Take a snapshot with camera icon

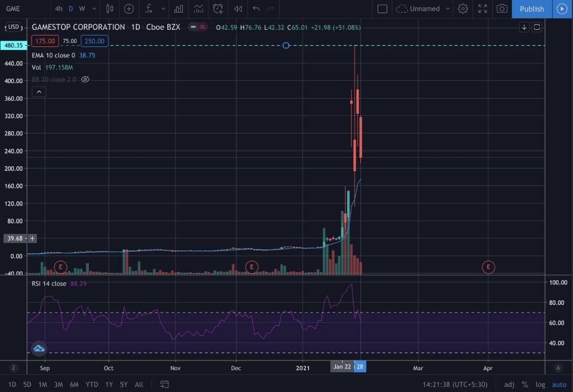pyautogui.click(x=502, y=9)
